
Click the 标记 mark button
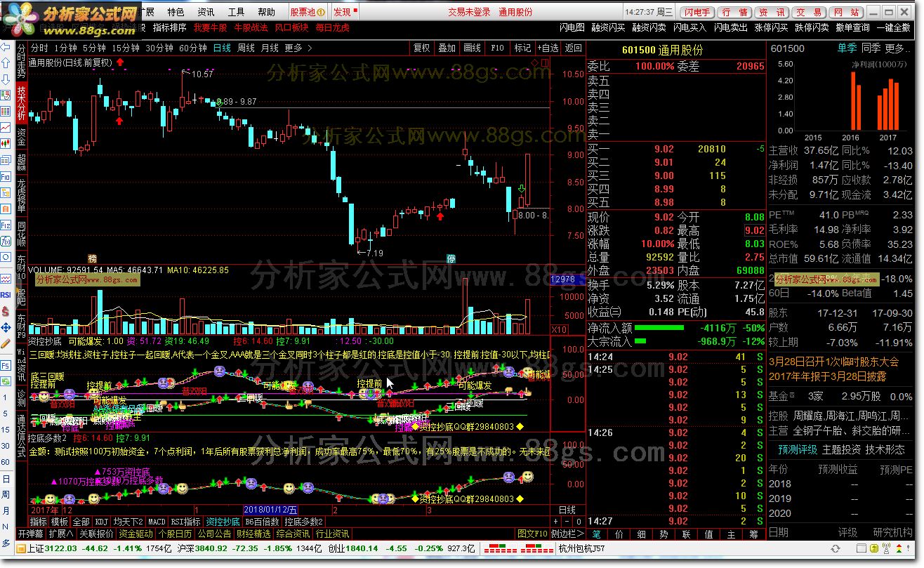pyautogui.click(x=522, y=48)
